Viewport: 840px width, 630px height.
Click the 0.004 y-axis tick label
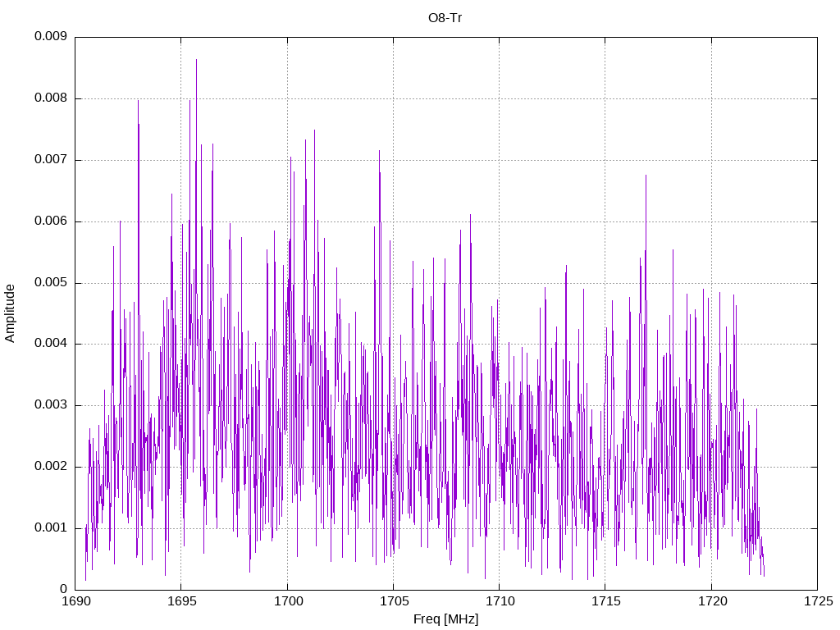click(x=51, y=344)
